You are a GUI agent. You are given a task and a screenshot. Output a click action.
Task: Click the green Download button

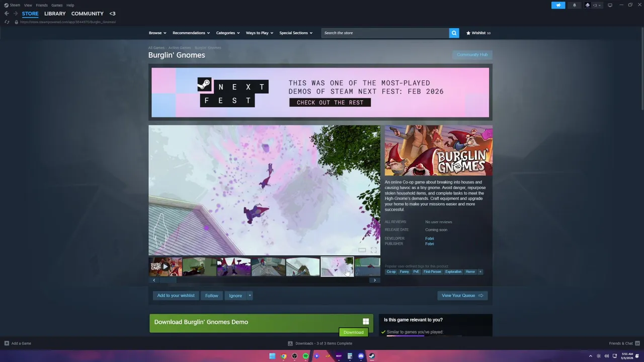[x=353, y=332]
